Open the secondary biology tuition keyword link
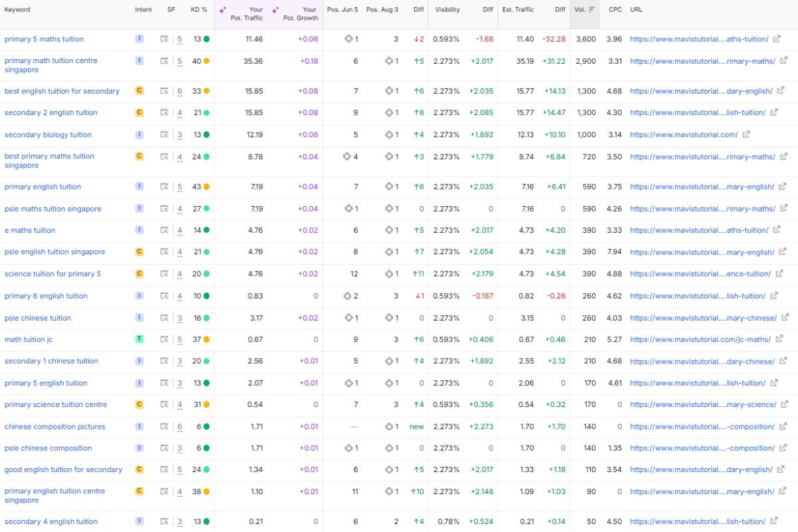This screenshot has height=532, width=798. coord(48,135)
